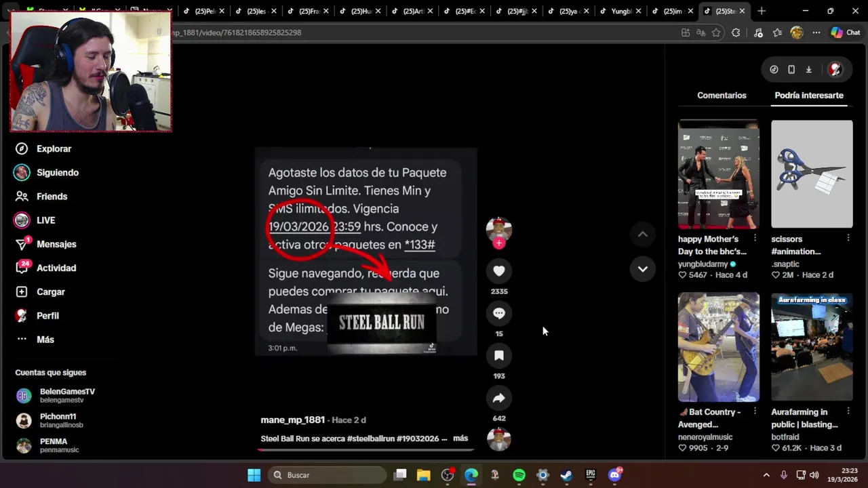This screenshot has width=868, height=488.
Task: Share the video using the arrow icon
Action: (499, 398)
